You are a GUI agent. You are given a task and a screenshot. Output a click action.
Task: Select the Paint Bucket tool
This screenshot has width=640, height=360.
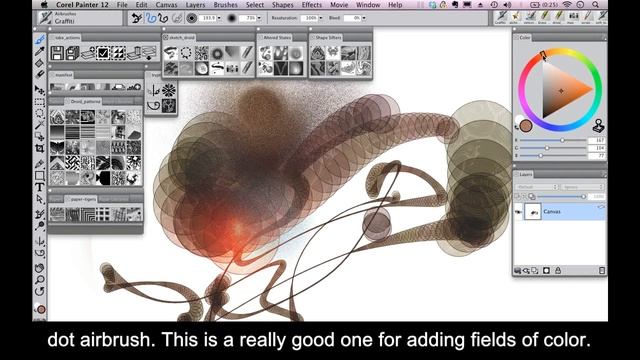[40, 63]
